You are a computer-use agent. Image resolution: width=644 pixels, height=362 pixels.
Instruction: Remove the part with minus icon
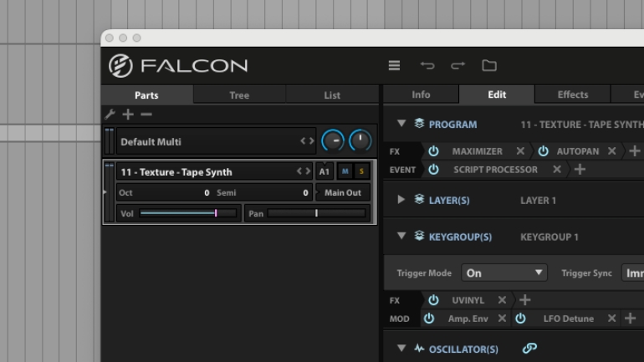(146, 114)
